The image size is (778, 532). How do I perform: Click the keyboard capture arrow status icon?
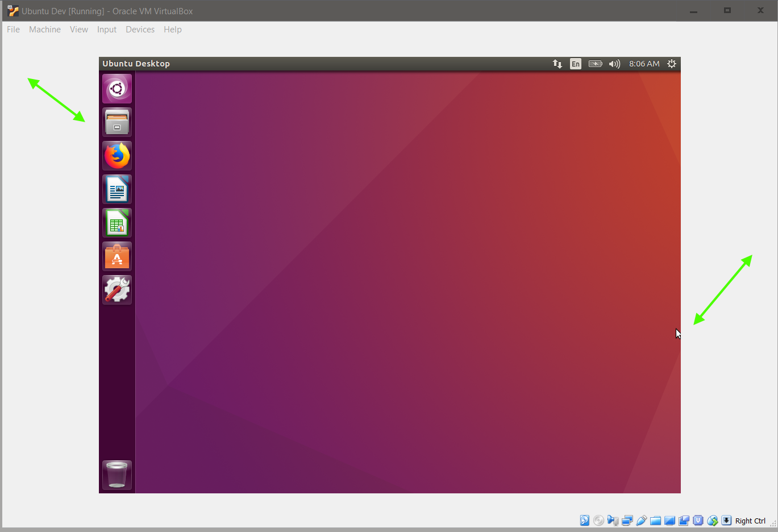pyautogui.click(x=726, y=520)
